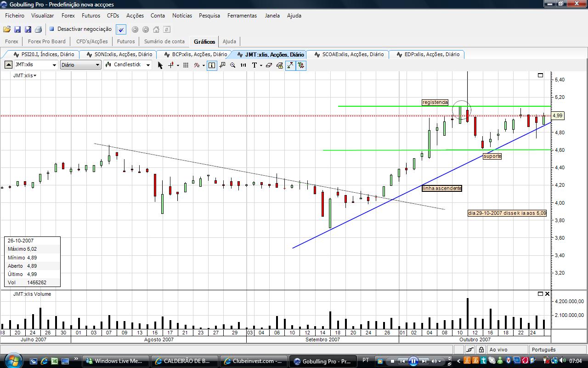Image resolution: width=588 pixels, height=368 pixels.
Task: Switch to the EDP:xlis chart tab
Action: [431, 54]
